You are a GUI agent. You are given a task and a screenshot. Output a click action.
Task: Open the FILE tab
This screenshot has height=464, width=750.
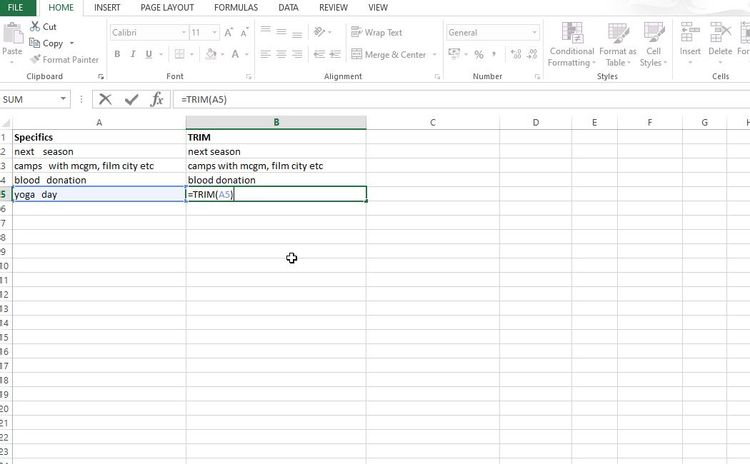coord(16,8)
